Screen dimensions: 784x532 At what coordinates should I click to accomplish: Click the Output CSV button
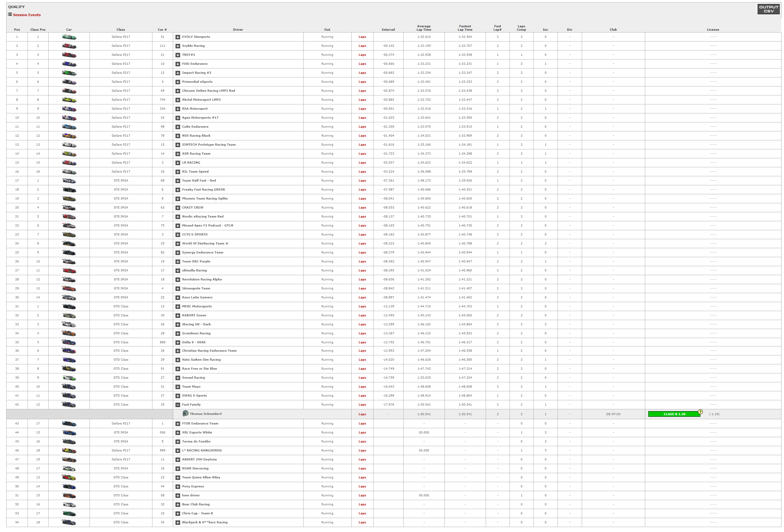tap(768, 9)
